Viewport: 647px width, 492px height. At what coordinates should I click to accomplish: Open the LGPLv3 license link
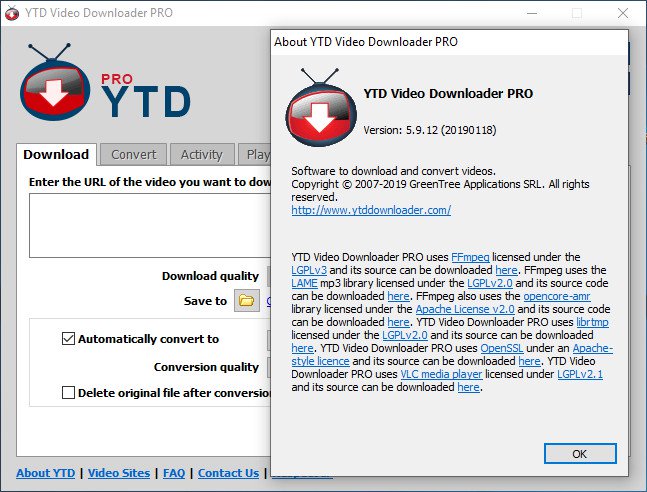309,270
